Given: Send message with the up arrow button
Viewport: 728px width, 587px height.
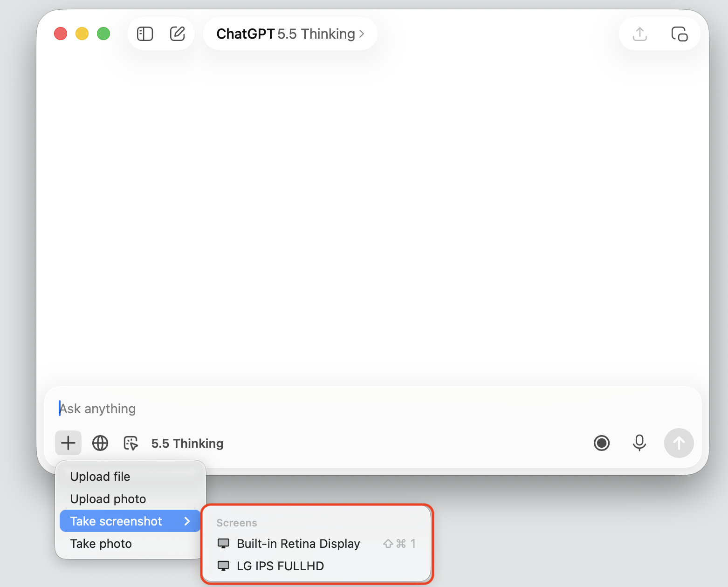Looking at the screenshot, I should click(679, 443).
